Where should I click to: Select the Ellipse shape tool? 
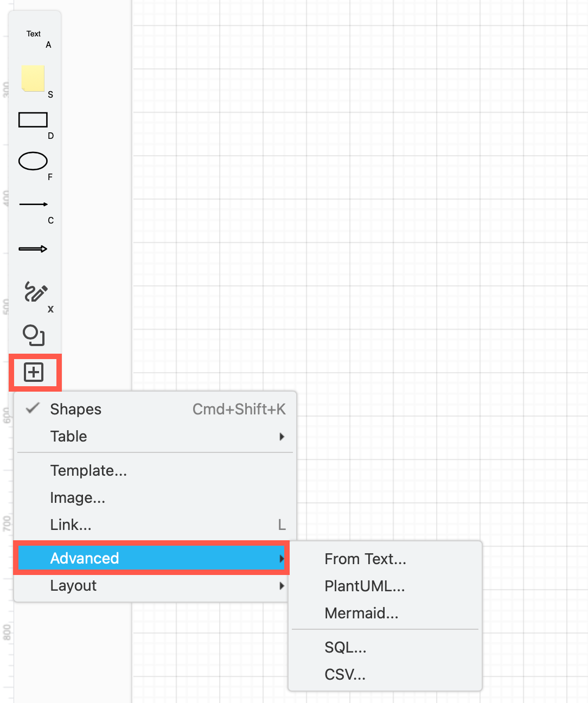(x=34, y=160)
